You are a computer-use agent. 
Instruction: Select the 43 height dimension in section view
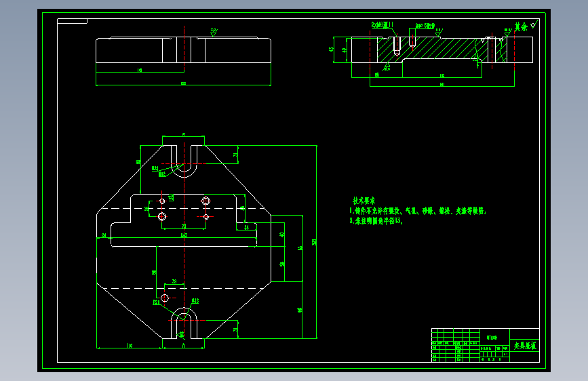pos(331,49)
